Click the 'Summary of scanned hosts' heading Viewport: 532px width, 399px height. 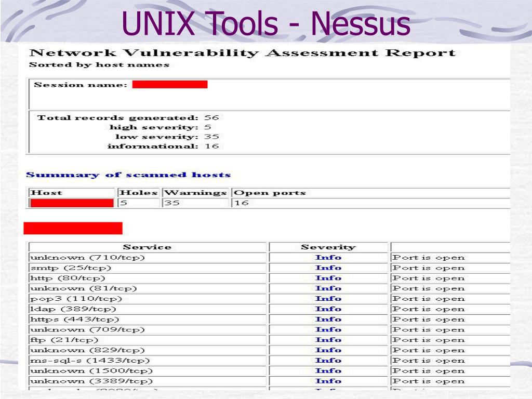pos(128,175)
